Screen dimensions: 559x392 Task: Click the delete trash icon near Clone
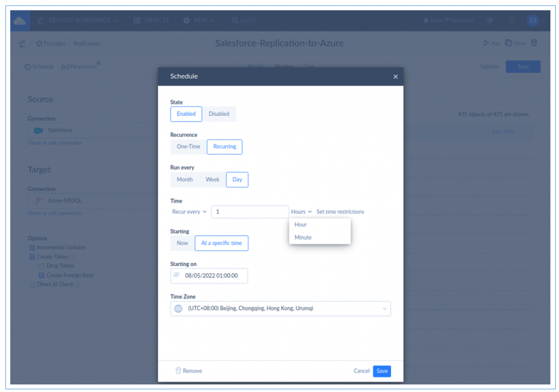tap(534, 43)
